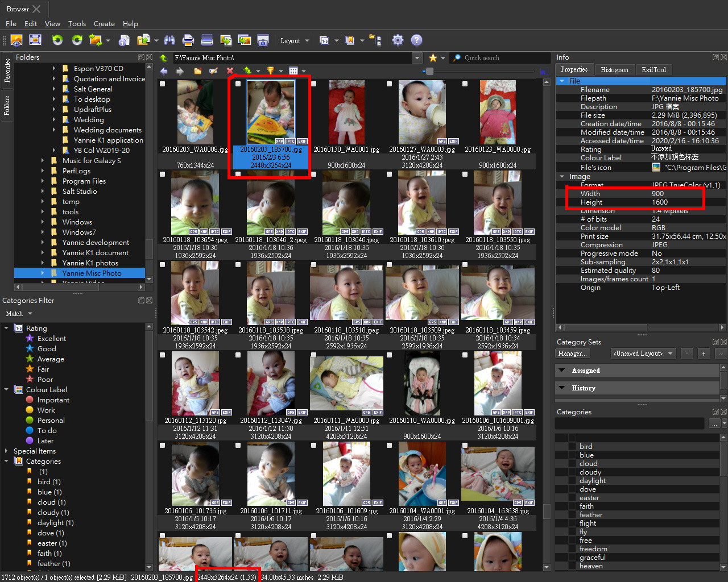
Task: Open the 'Unsaved Layout' combo box
Action: [x=643, y=354]
